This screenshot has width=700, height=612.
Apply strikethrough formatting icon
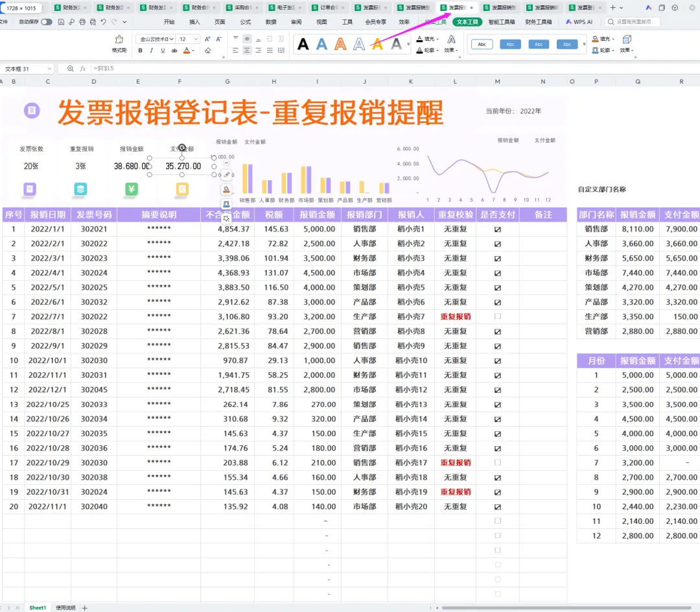tap(174, 51)
